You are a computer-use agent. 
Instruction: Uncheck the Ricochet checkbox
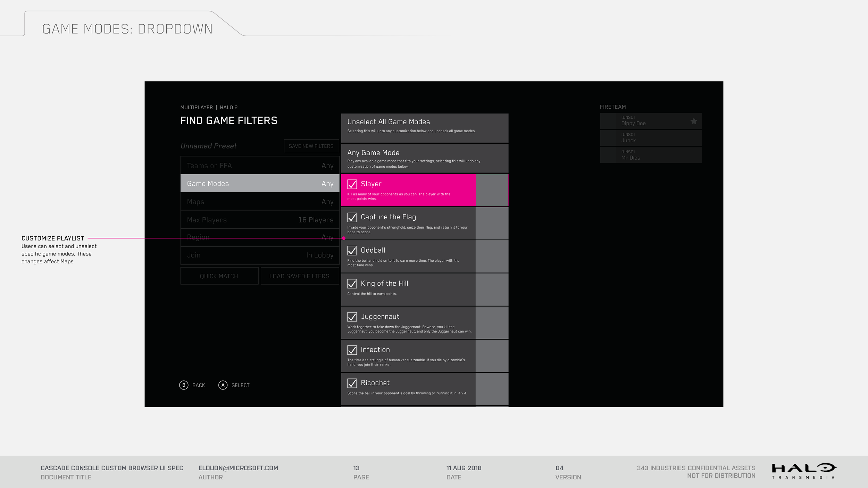pyautogui.click(x=352, y=383)
